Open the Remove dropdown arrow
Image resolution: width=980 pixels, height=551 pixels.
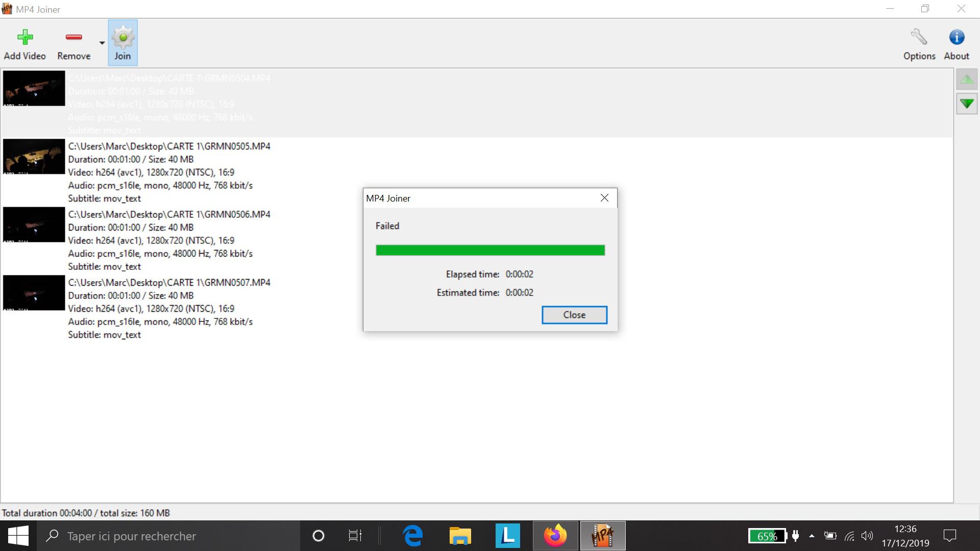[x=102, y=43]
